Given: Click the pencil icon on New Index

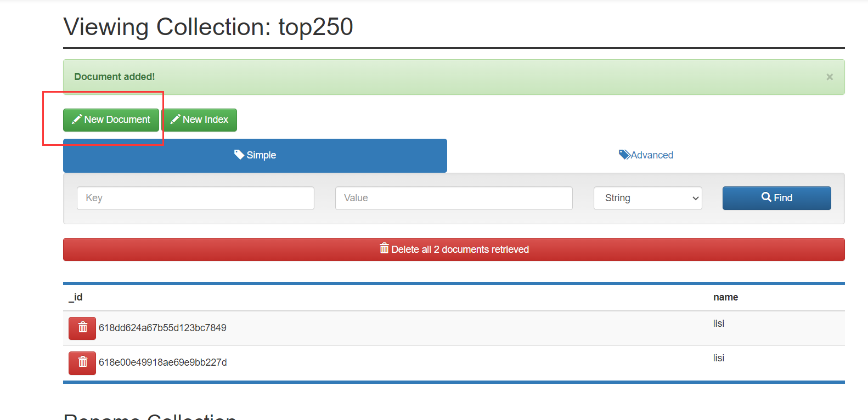Looking at the screenshot, I should 176,120.
